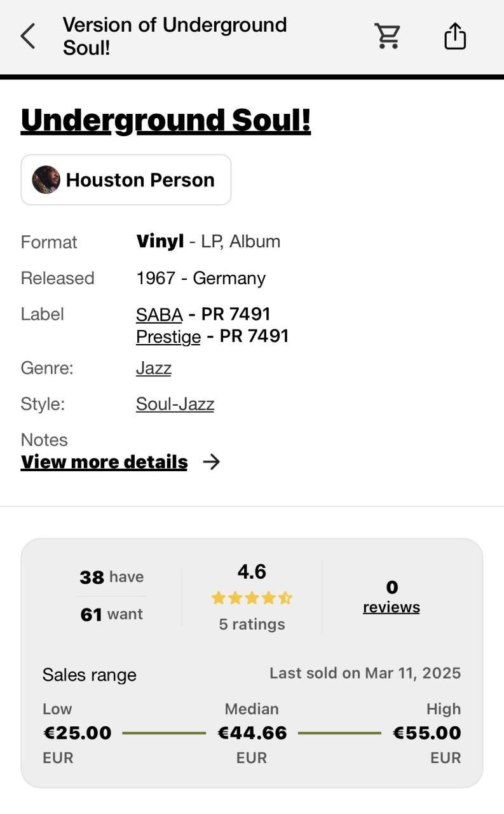504x814 pixels.
Task: Open the shopping cart
Action: tap(387, 36)
